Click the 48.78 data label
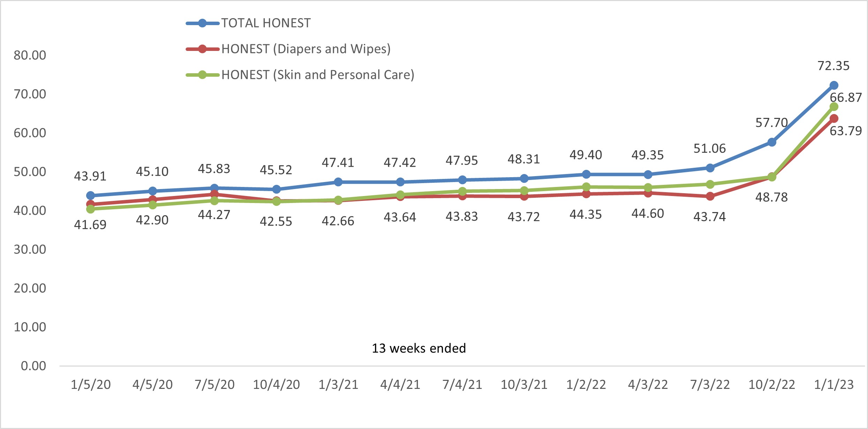868x429 pixels. [x=771, y=197]
